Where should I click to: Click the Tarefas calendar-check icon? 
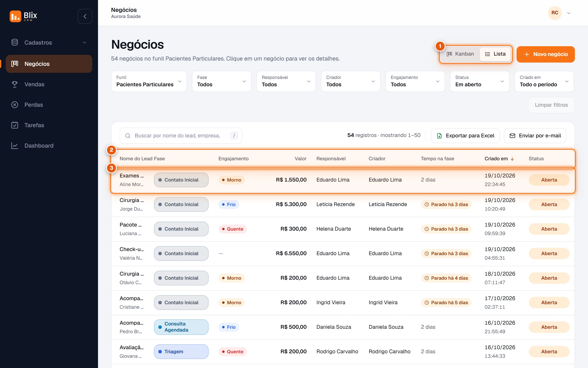pos(14,125)
